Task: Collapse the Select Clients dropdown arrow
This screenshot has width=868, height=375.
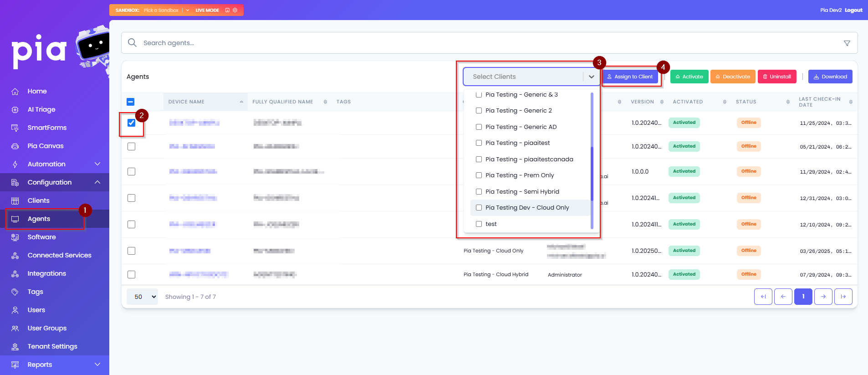Action: (591, 77)
